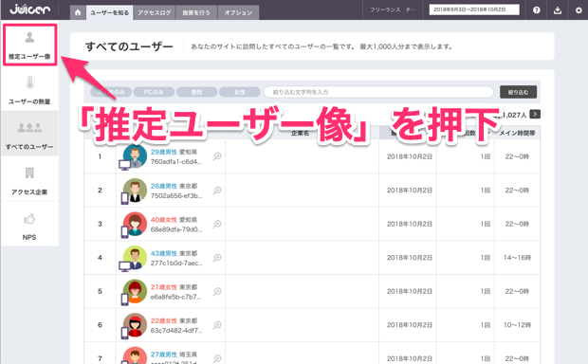Click magnifier icon for 43歳男性 row
588x364 pixels.
(x=217, y=258)
